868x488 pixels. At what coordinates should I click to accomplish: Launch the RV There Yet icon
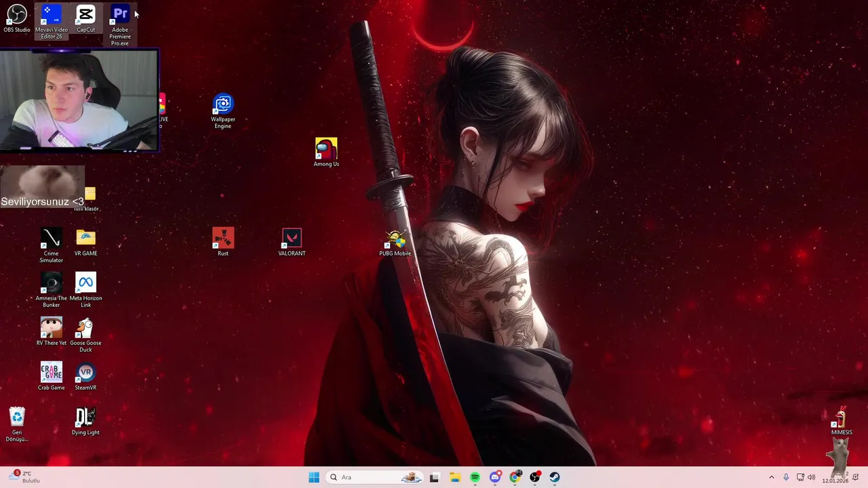pos(51,331)
